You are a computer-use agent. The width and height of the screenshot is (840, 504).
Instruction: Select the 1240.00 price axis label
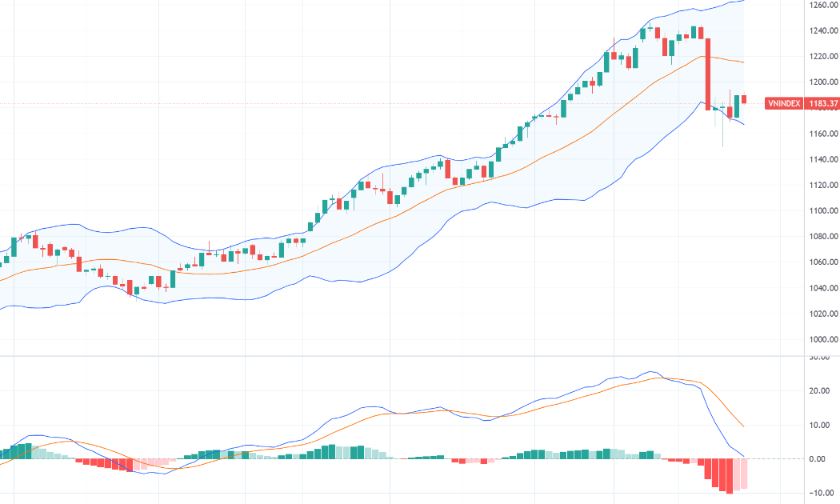pyautogui.click(x=823, y=30)
